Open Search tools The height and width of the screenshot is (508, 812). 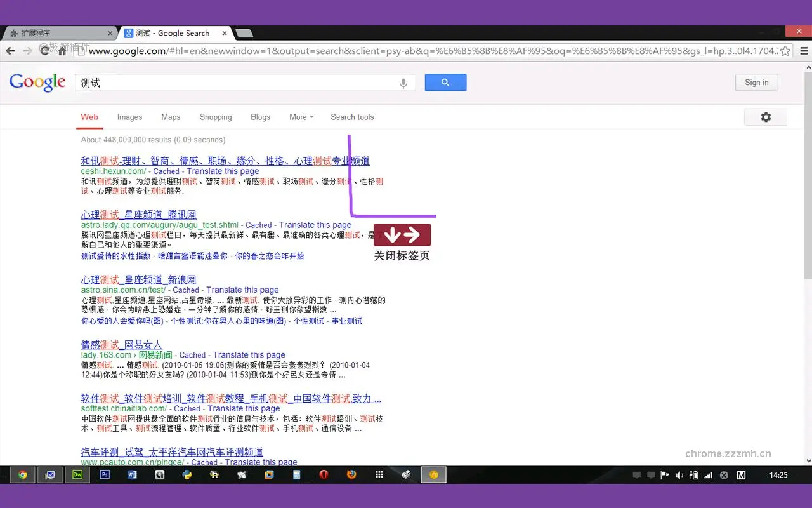coord(352,117)
